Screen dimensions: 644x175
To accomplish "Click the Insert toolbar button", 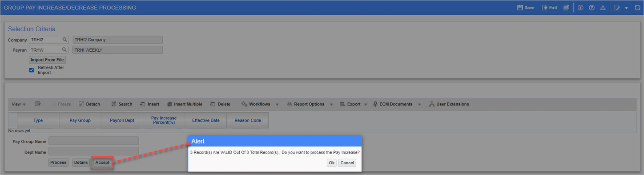I will pyautogui.click(x=149, y=104).
